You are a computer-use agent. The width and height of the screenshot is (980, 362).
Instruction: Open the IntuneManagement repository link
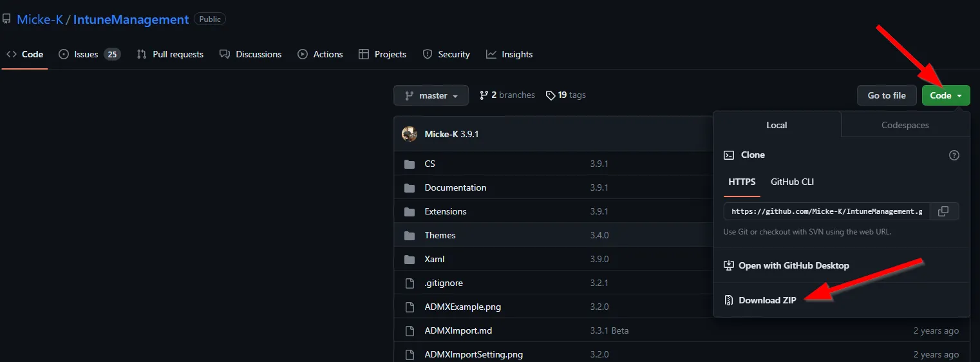tap(131, 19)
